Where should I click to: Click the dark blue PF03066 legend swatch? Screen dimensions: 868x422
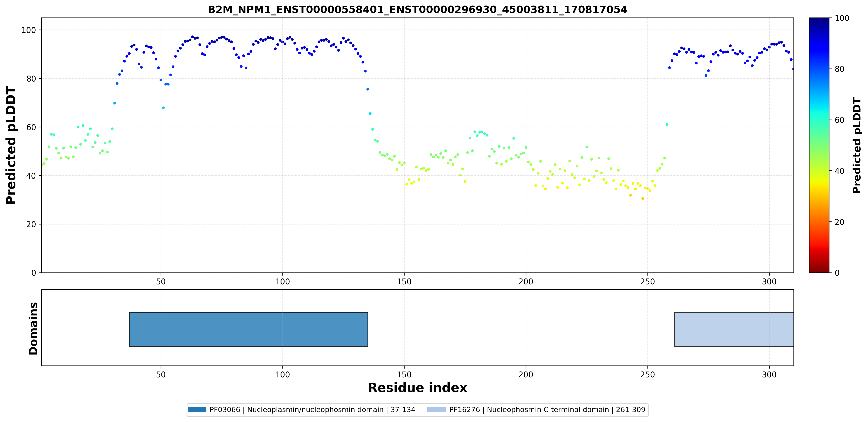coord(197,410)
